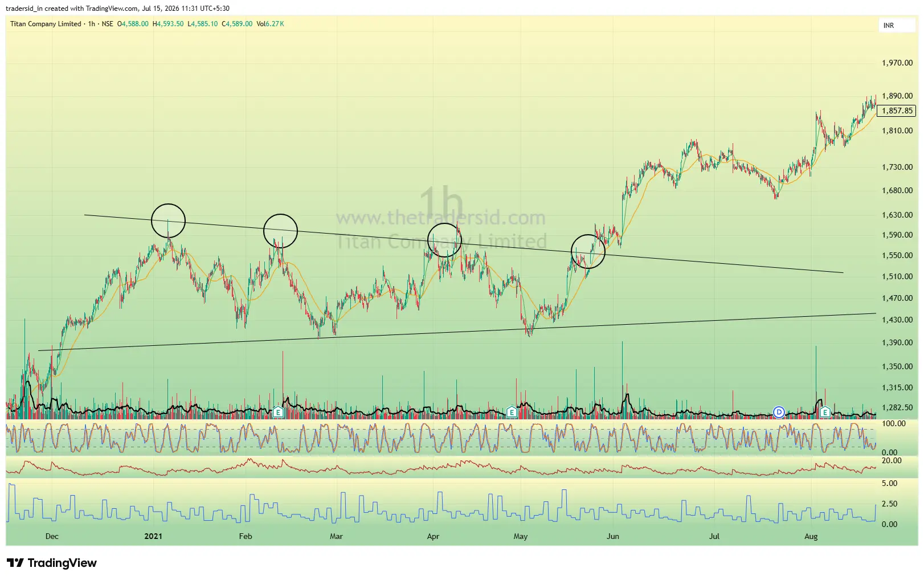Click the Titan Company Limited symbol title
This screenshot has width=924, height=580.
(46, 24)
